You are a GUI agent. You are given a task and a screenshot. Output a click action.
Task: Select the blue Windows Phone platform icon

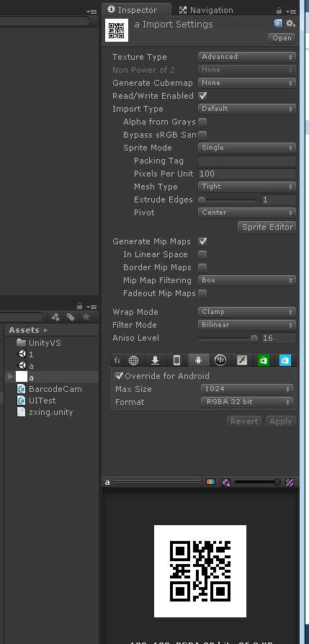pyautogui.click(x=285, y=360)
